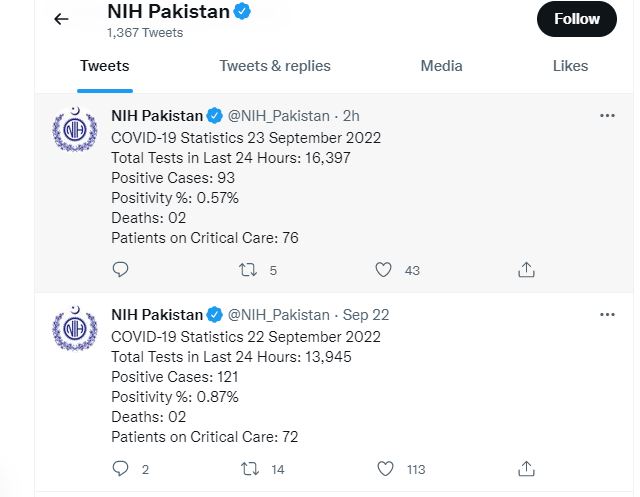Retweet the tweet with 14 retweets
The image size is (640, 497).
tap(249, 468)
